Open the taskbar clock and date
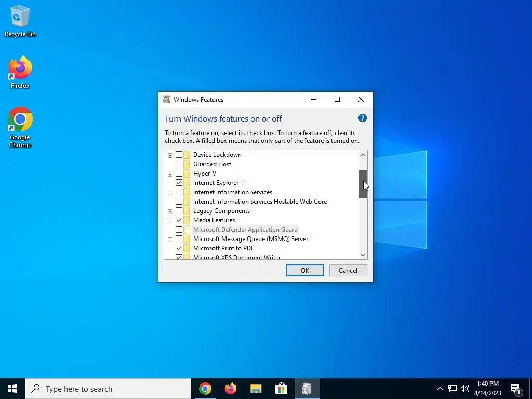The height and width of the screenshot is (399, 532). 487,389
